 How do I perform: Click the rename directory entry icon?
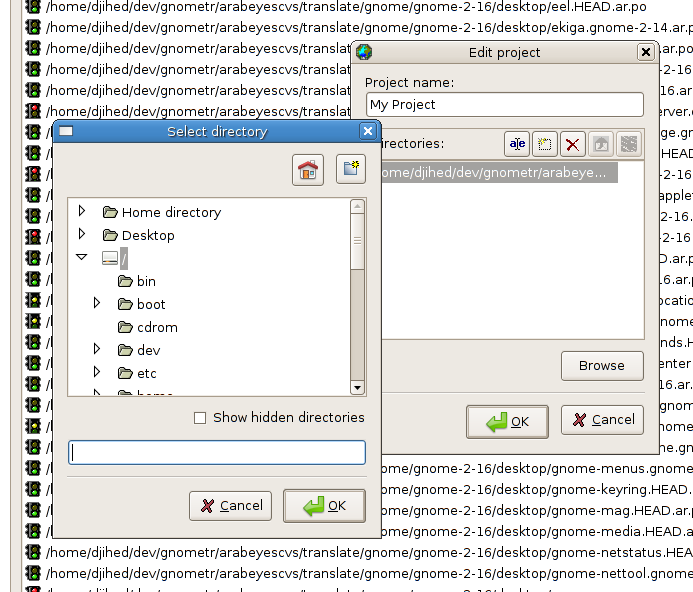[x=517, y=144]
